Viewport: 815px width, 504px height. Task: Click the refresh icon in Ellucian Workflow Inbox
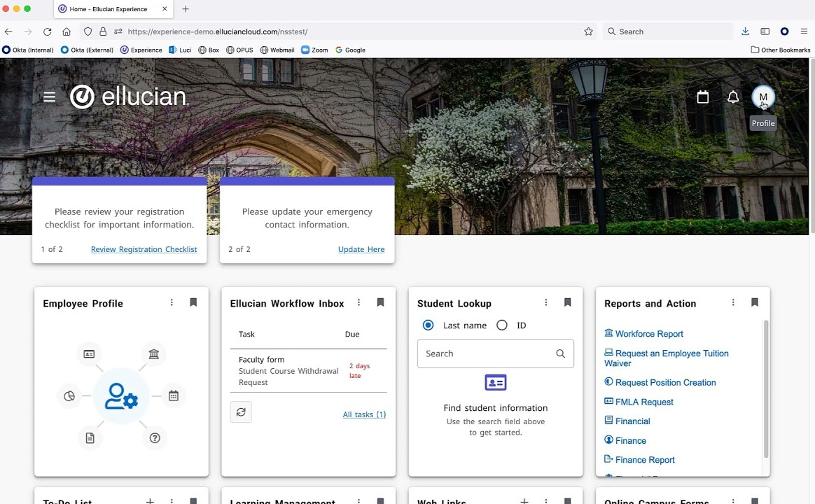click(241, 412)
